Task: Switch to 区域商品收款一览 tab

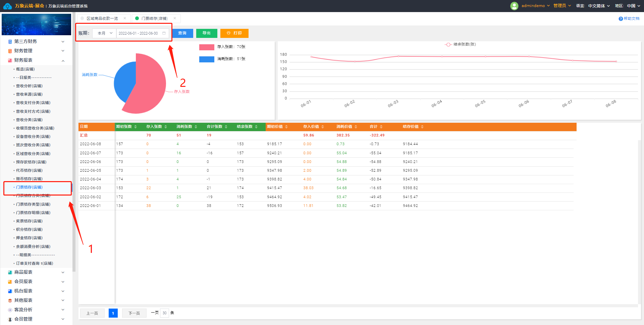Action: click(x=102, y=18)
